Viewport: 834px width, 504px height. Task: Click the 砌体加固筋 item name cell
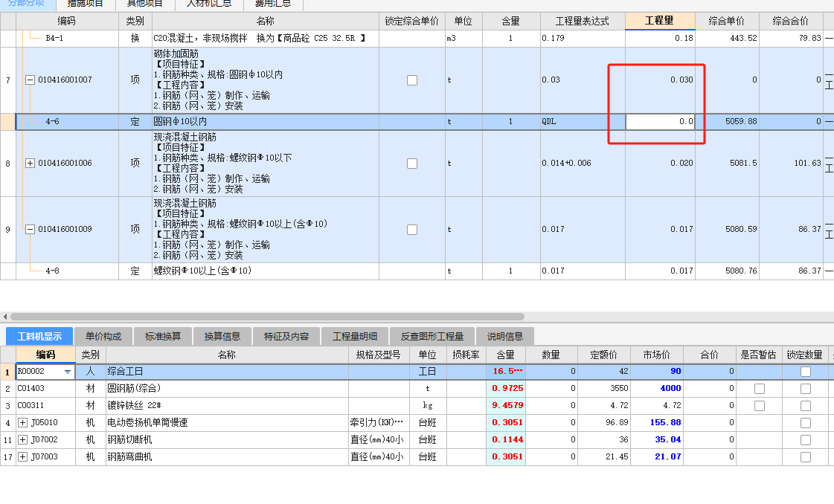(x=266, y=80)
